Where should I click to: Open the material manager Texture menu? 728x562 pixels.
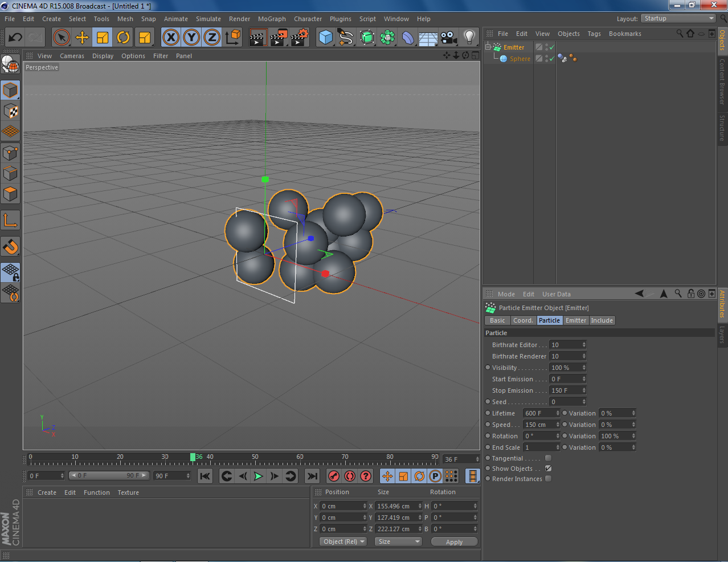128,492
